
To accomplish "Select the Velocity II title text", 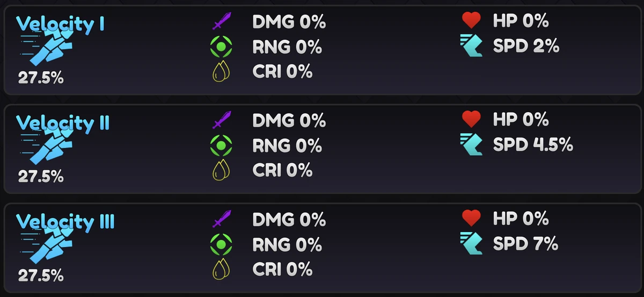I will pos(63,123).
